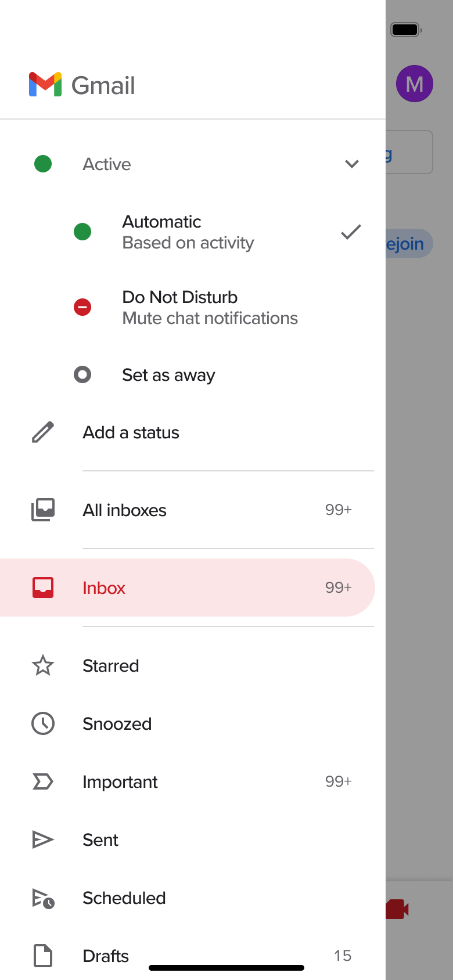Tap the star icon

(x=43, y=665)
